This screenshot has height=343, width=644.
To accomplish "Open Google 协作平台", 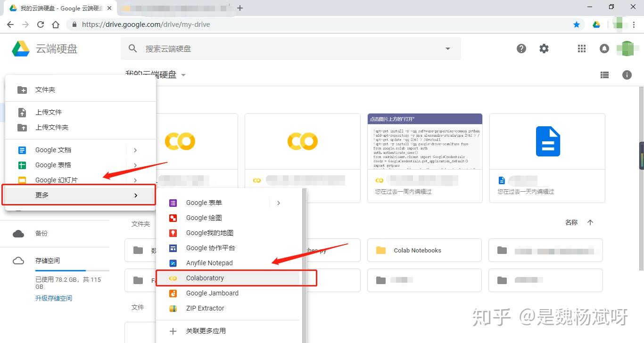I will [x=211, y=248].
